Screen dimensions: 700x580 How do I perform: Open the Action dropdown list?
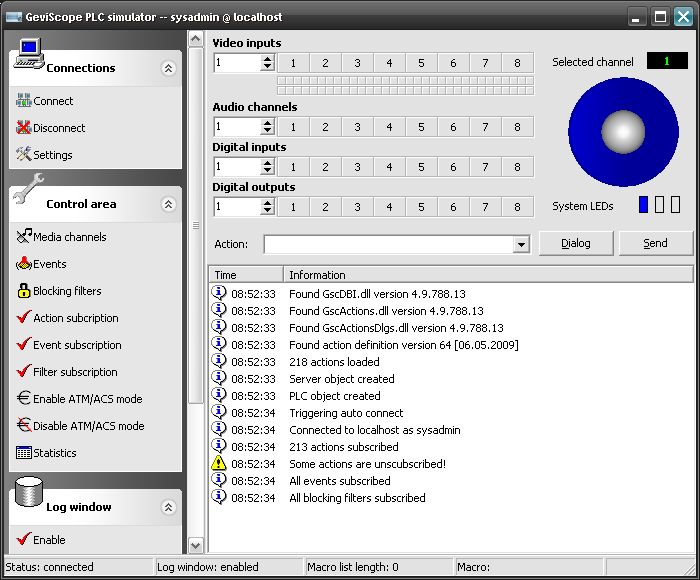pyautogui.click(x=520, y=245)
